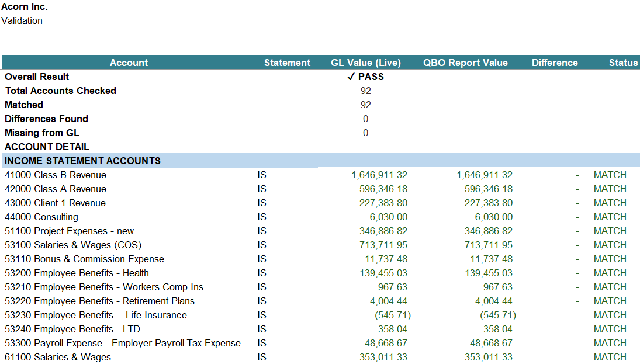Select GL value 227,383.80 for Client 1 Revenue

383,203
